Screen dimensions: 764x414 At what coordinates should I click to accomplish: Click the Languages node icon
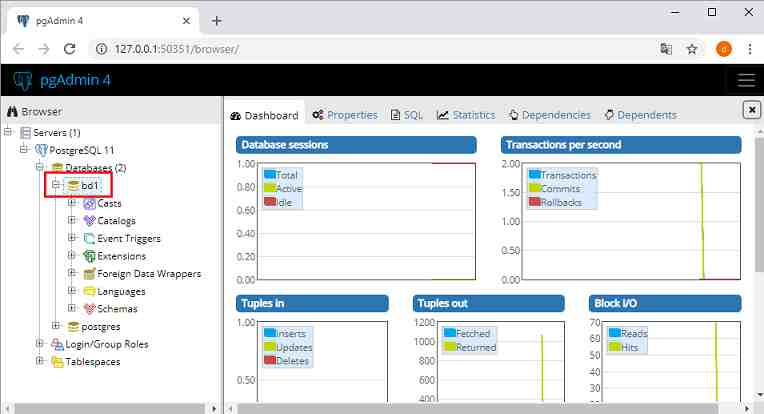click(89, 291)
